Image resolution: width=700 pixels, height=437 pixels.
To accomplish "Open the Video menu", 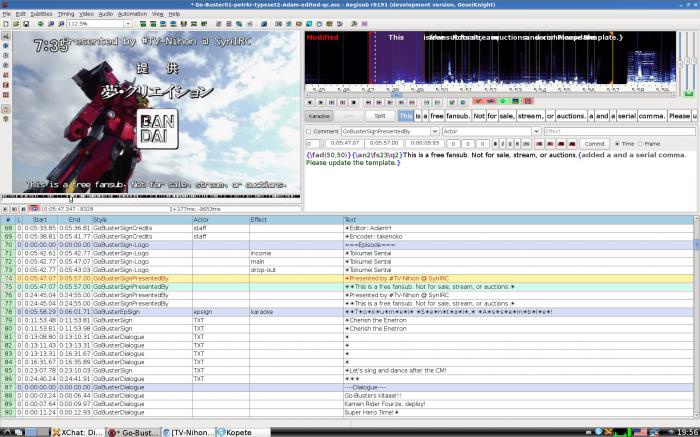I will pyautogui.click(x=86, y=14).
